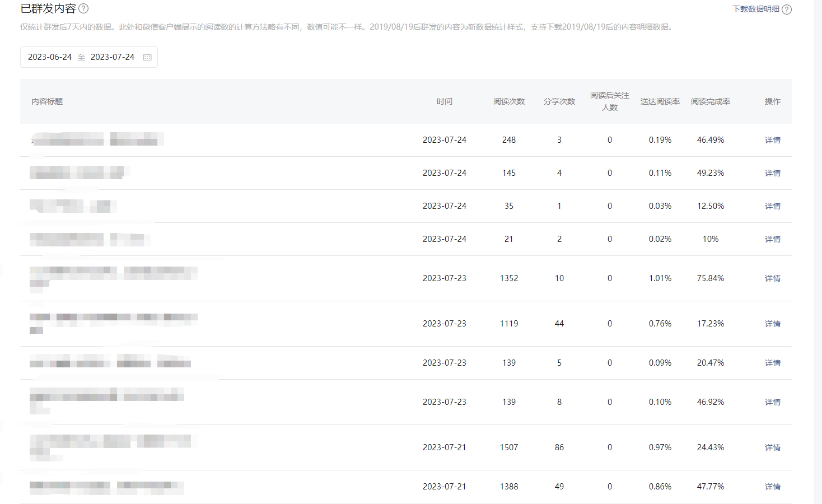822x504 pixels.
Task: Open the calendar icon in date range
Action: (x=147, y=57)
